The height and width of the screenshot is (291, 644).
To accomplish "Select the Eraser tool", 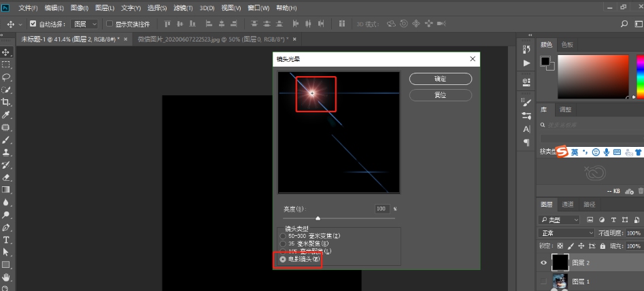I will [6, 177].
